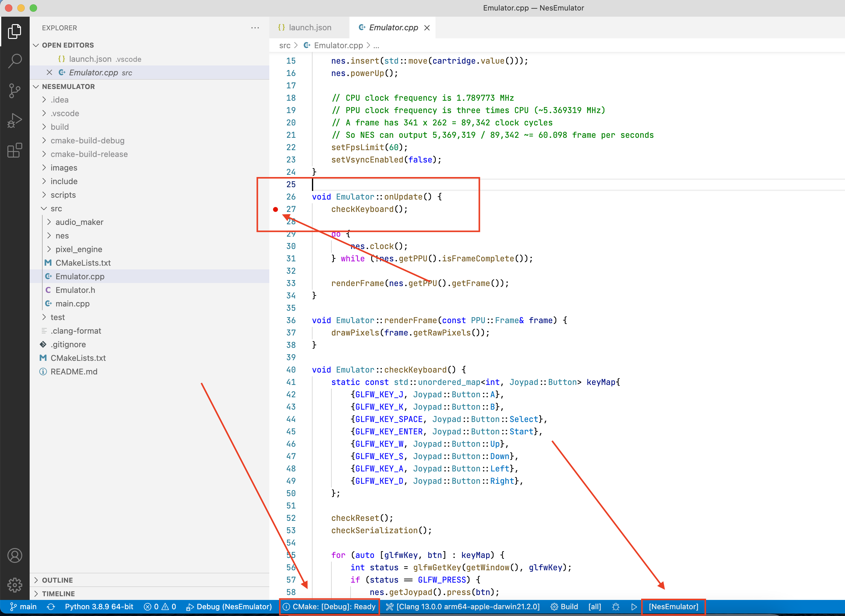Viewport: 845px width, 616px height.
Task: Switch to the launch.json tab
Action: (309, 27)
